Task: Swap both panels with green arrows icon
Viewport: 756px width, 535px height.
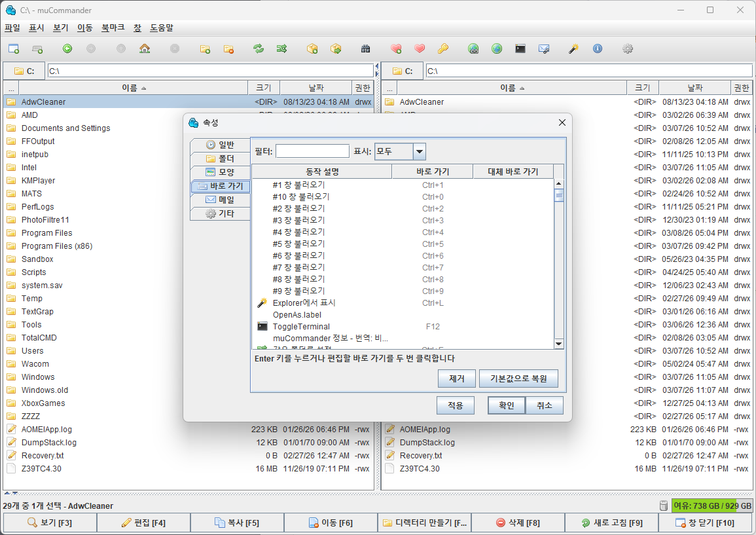Action: 259,48
